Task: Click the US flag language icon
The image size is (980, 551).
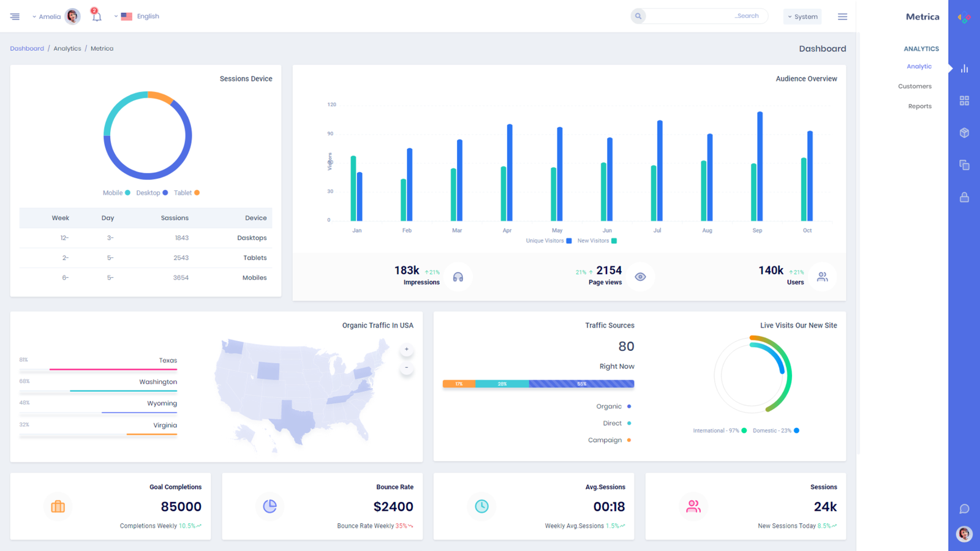Action: pos(127,17)
